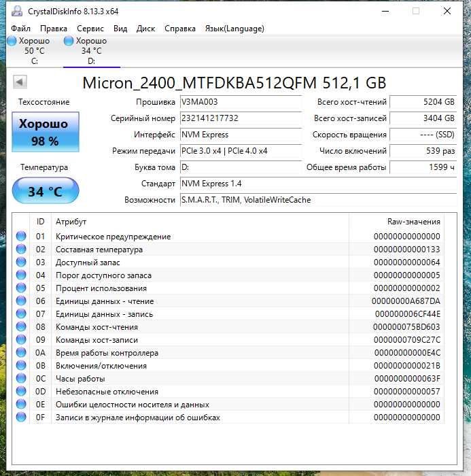Select row Порог доступного запаса
This screenshot has width=471, height=476.
coord(228,275)
